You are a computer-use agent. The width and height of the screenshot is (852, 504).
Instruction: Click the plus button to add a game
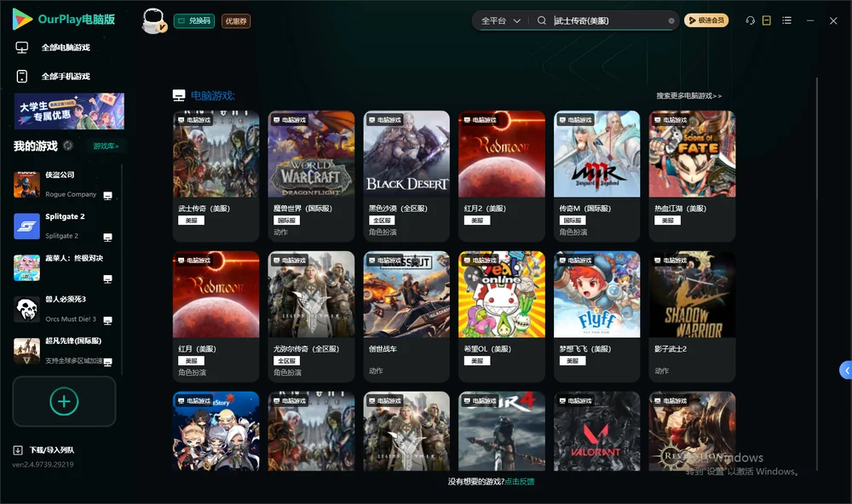pyautogui.click(x=64, y=402)
